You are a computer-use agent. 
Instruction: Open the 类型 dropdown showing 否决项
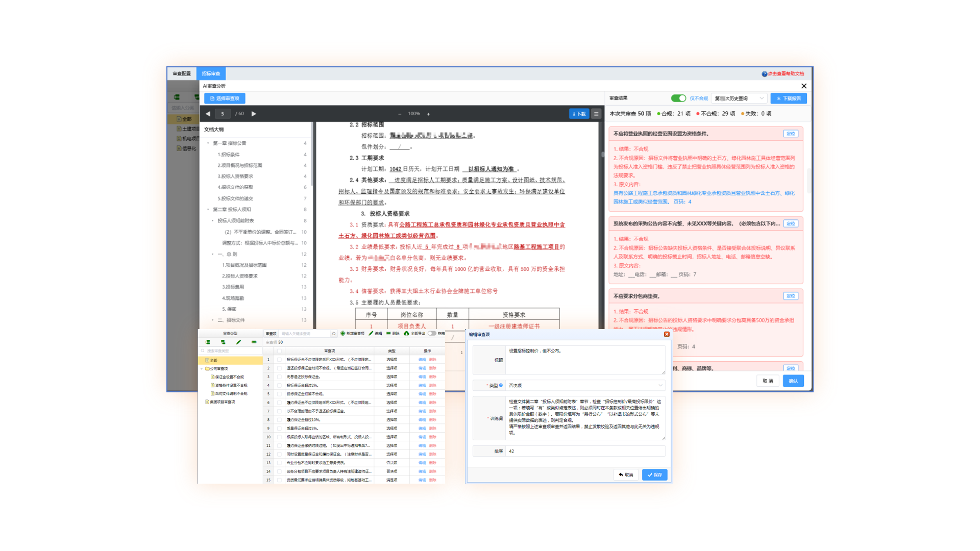coord(585,385)
